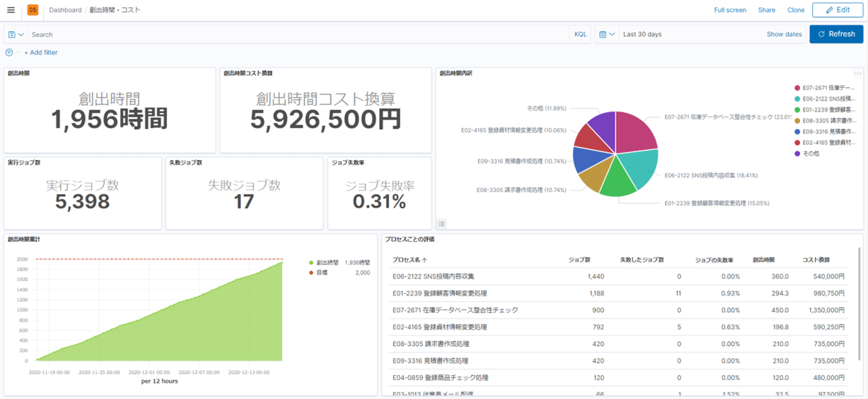Open Full screen mode

(x=730, y=10)
